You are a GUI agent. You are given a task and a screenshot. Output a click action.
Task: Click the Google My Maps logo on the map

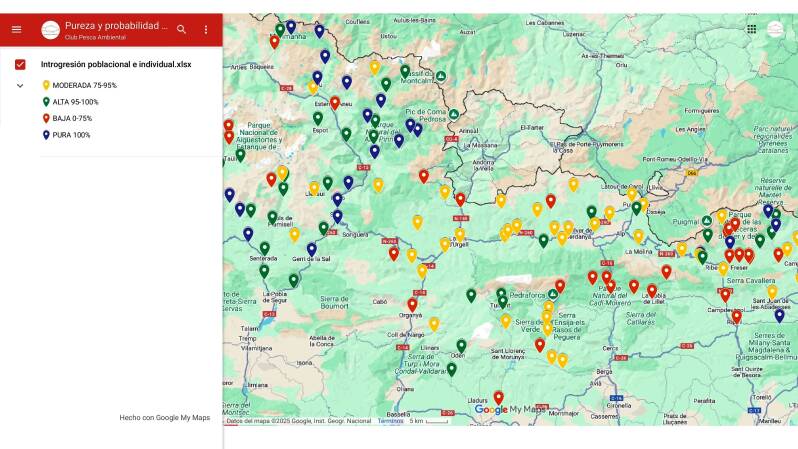click(510, 409)
